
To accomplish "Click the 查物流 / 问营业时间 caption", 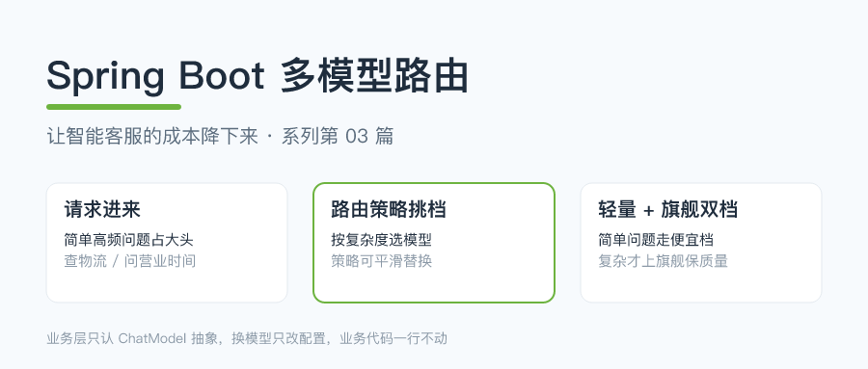I will pyautogui.click(x=130, y=261).
